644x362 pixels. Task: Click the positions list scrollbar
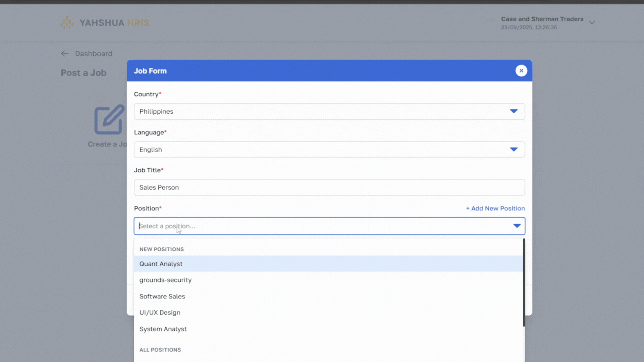click(524, 282)
